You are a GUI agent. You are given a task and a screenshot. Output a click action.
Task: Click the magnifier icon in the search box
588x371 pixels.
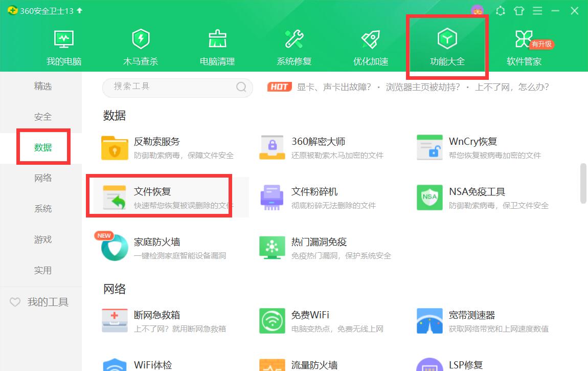pos(241,87)
